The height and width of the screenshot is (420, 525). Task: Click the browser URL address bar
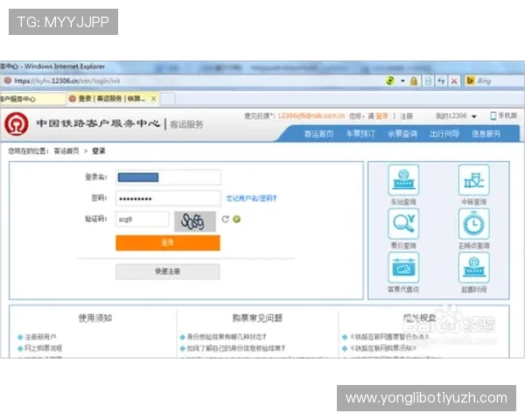(x=192, y=80)
